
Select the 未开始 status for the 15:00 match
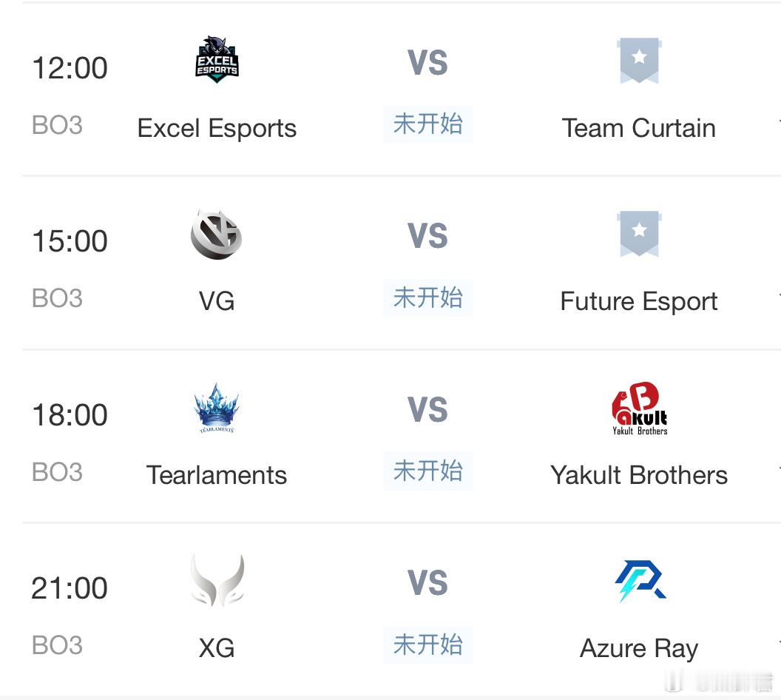[x=428, y=297]
